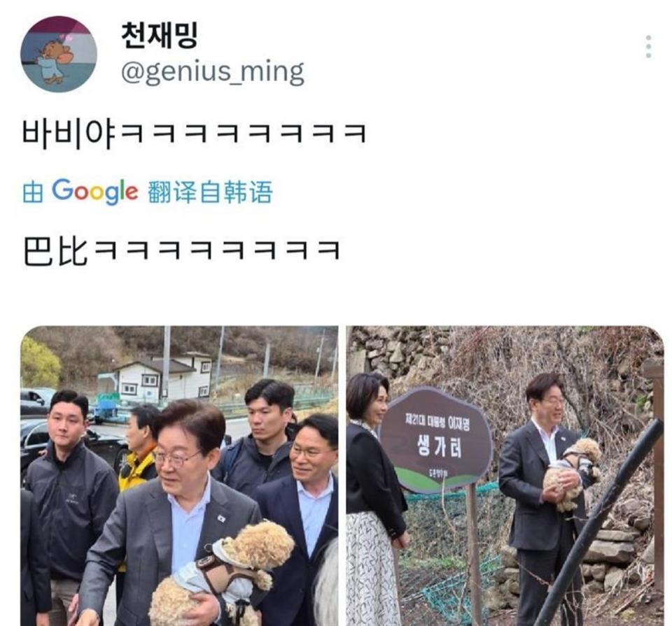
Task: Open the three-dot more options menu
Action: [x=648, y=47]
